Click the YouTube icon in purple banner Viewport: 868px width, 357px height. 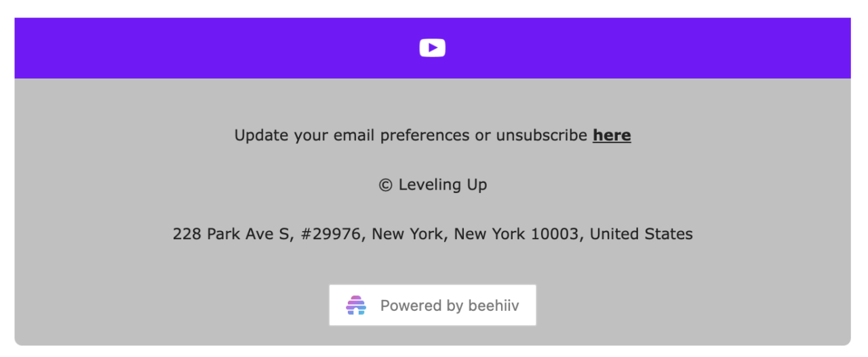click(x=432, y=48)
